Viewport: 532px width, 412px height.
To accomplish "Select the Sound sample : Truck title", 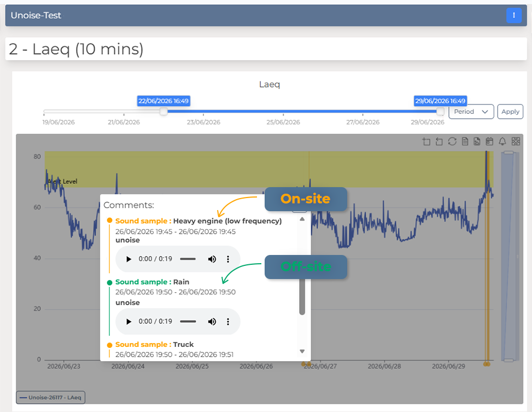I will click(x=154, y=344).
